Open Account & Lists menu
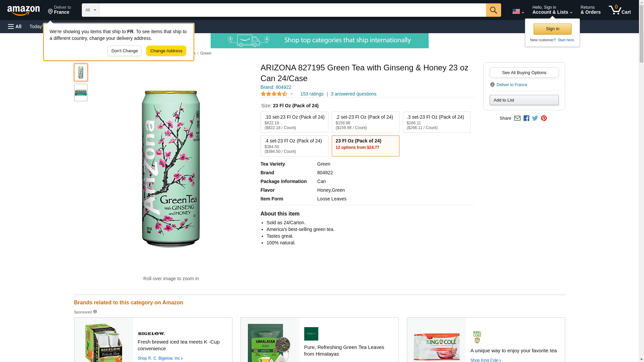Screen dimensions: 644x362 552,10
